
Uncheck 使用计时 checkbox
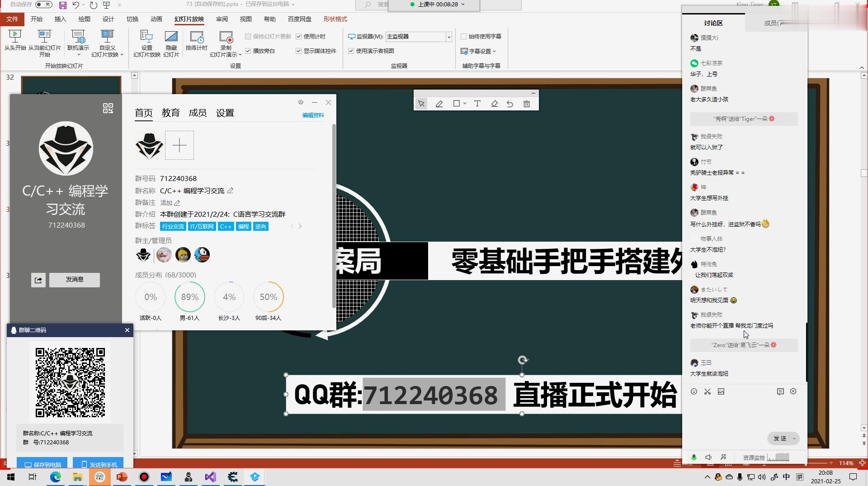[x=298, y=36]
